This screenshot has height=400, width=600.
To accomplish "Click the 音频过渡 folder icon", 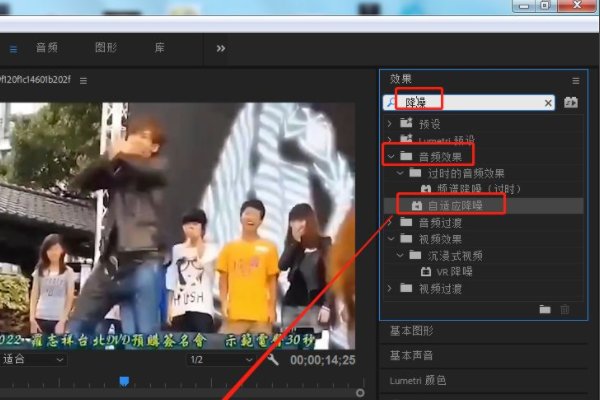I will pyautogui.click(x=406, y=222).
